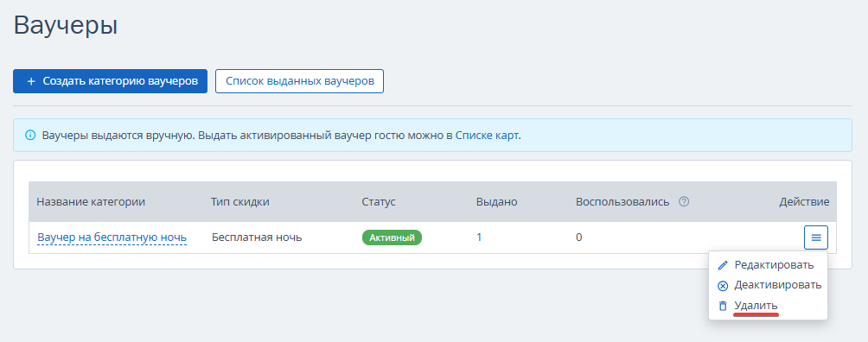
Task: Open the hamburger action menu in the voucher row
Action: point(816,238)
